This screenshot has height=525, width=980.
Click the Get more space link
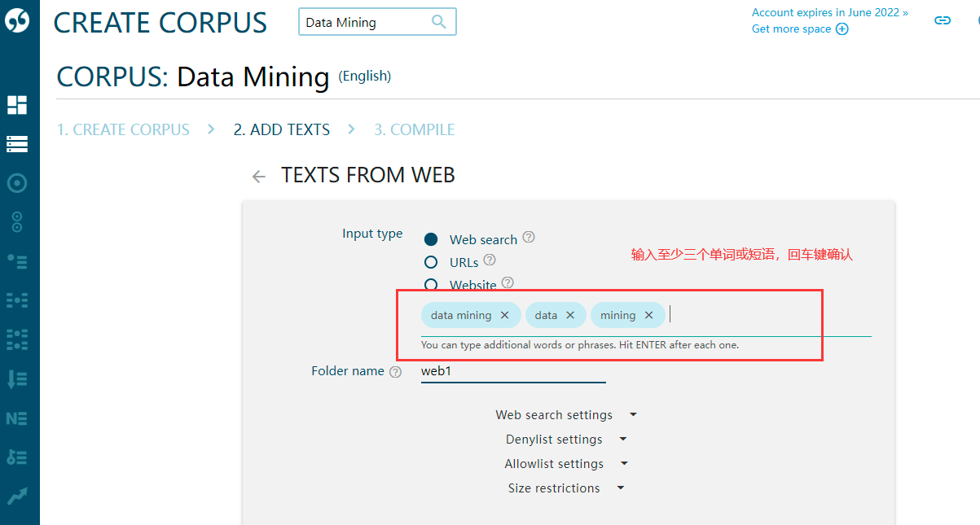(x=800, y=28)
